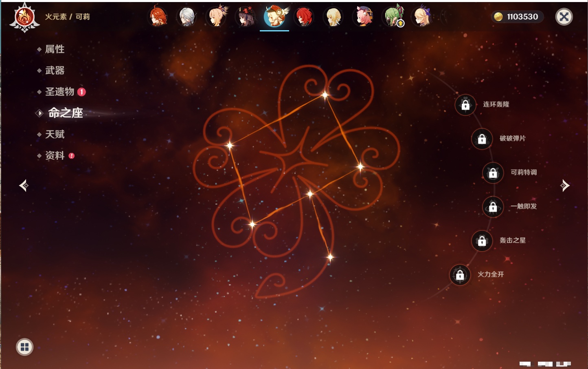Screen dimensions: 588x369
Task: Select the blonde Traveler avatar
Action: click(x=333, y=17)
